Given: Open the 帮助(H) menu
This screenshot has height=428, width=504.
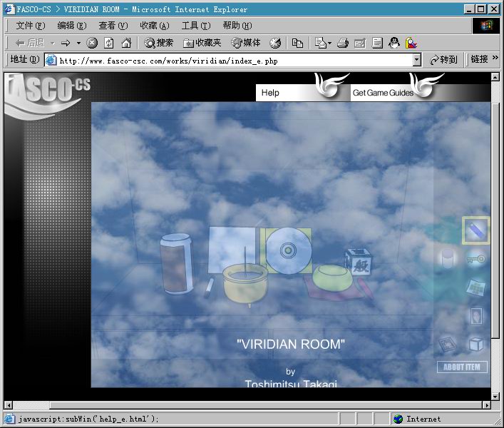Looking at the screenshot, I should [237, 26].
